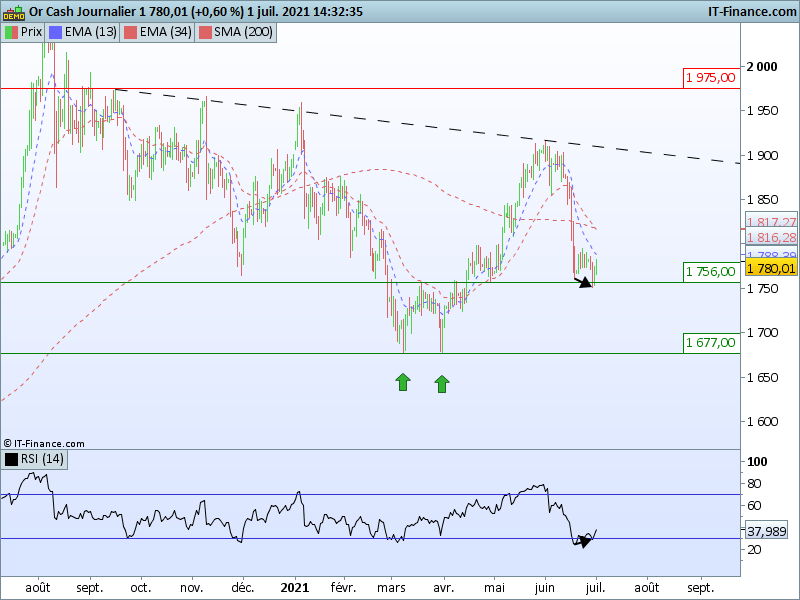Open the RSI (14) indicator settings
This screenshot has width=800, height=600.
coord(42,459)
